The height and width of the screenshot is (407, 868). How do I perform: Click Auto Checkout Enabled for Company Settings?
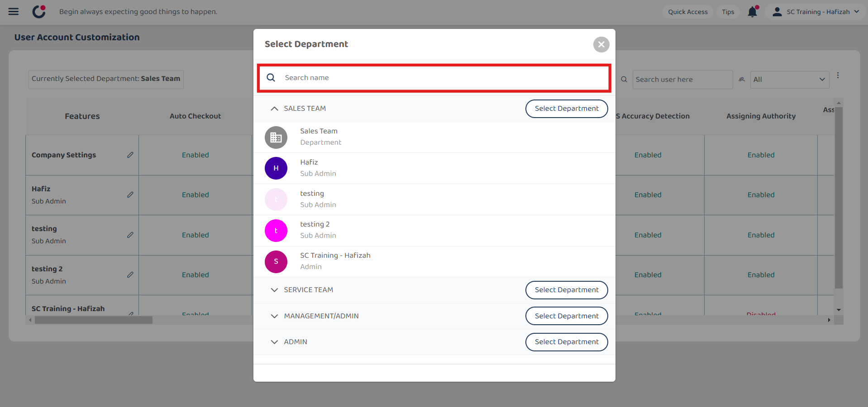(x=196, y=155)
